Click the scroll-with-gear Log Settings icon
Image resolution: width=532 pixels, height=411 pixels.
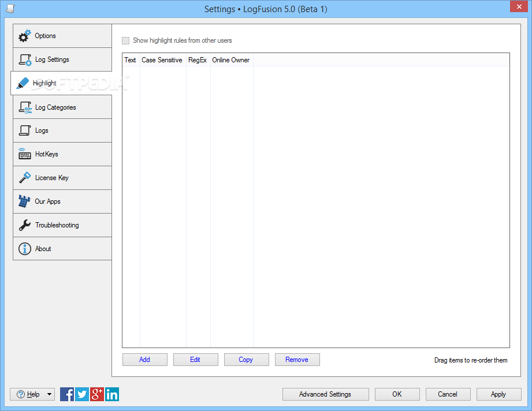[x=25, y=60]
